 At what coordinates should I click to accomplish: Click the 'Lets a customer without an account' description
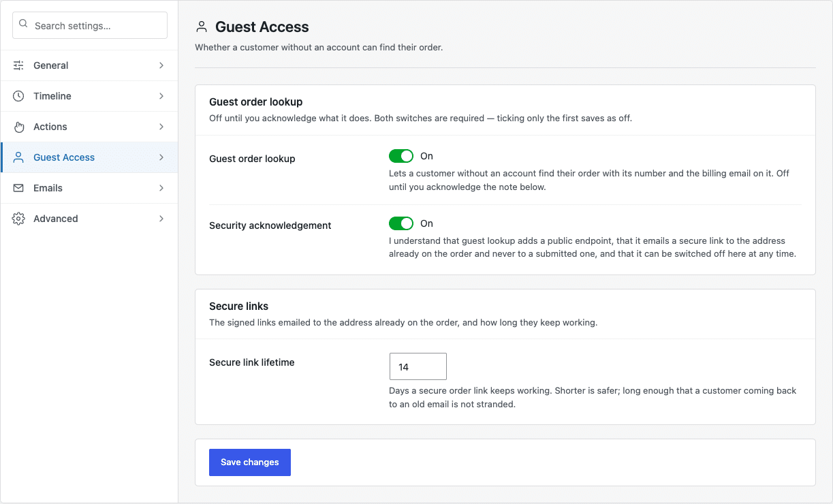[589, 180]
